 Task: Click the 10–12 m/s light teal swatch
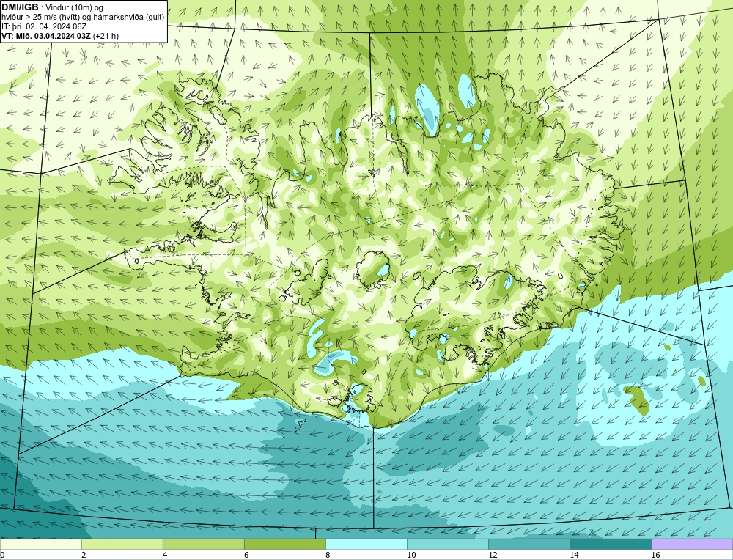447,544
